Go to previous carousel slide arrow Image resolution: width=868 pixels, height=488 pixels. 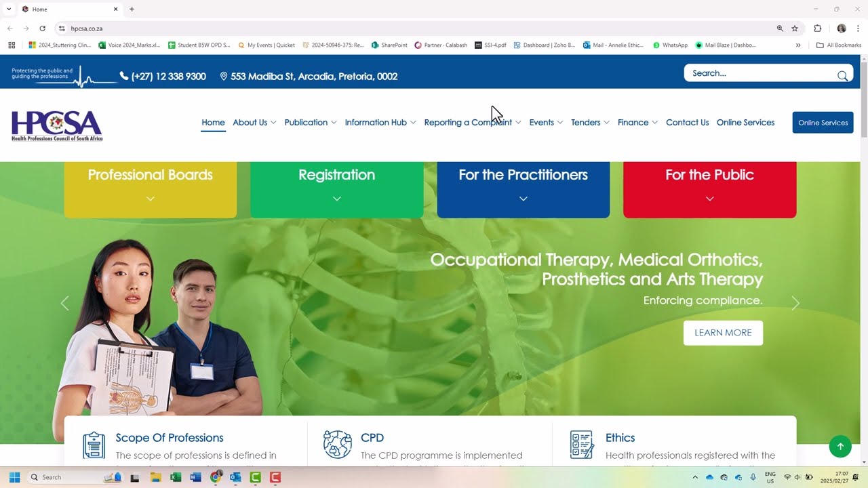[65, 303]
